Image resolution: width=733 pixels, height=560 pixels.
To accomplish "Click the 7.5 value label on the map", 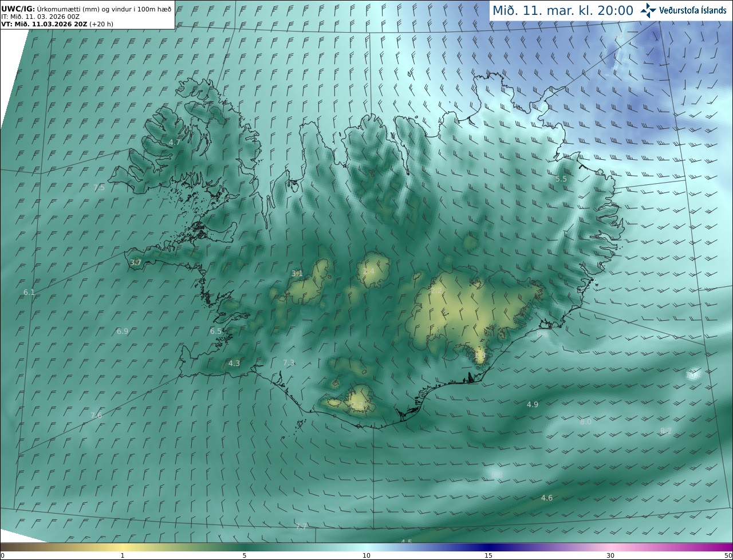I will click(x=99, y=187).
